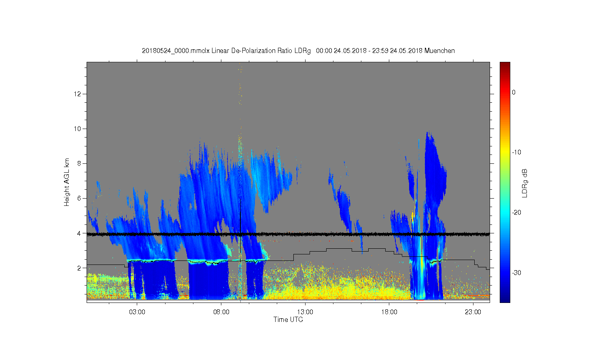The height and width of the screenshot is (364, 607).
Task: Click the height tick label 10
Action: click(78, 129)
